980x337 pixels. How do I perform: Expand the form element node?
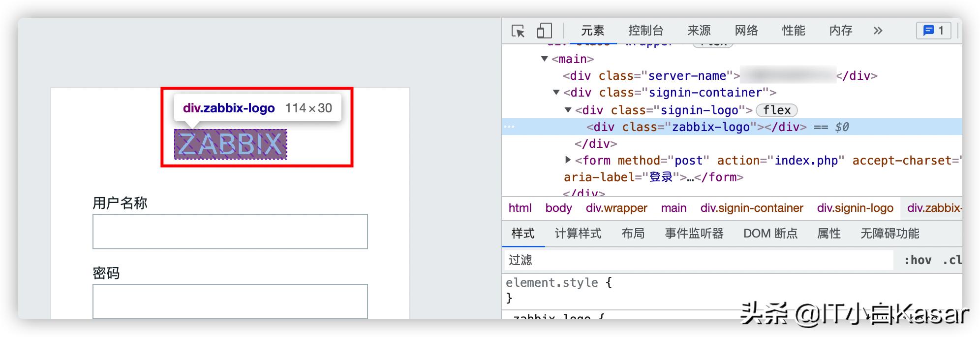(568, 160)
